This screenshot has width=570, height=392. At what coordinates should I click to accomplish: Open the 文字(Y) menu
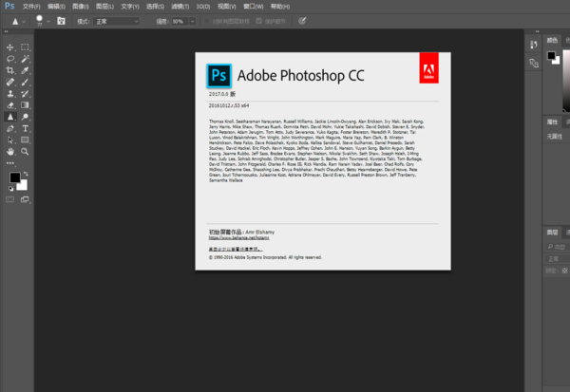(130, 7)
